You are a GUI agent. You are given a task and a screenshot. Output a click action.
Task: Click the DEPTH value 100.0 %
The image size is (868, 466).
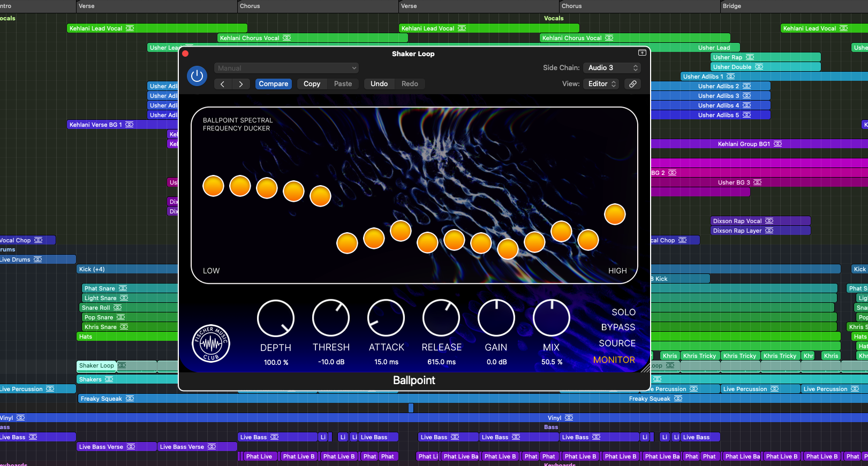(276, 362)
